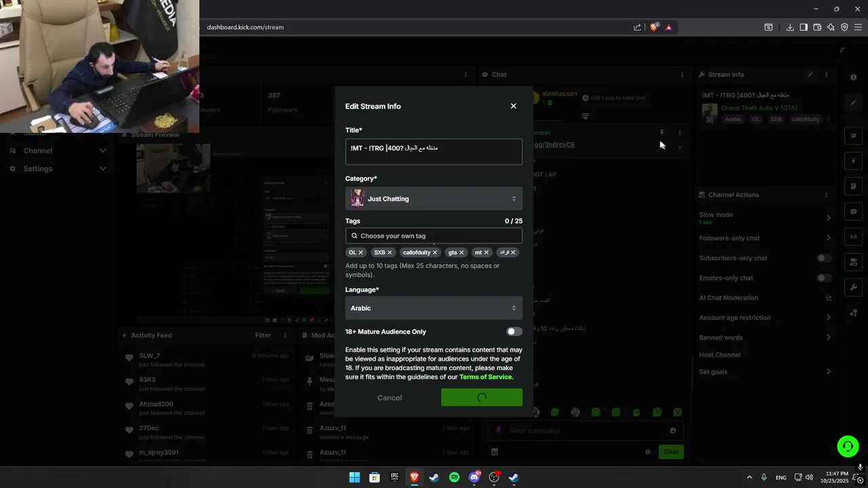Click the taskbar clock showing 11:47 PM
The height and width of the screenshot is (488, 868).
pos(834,477)
